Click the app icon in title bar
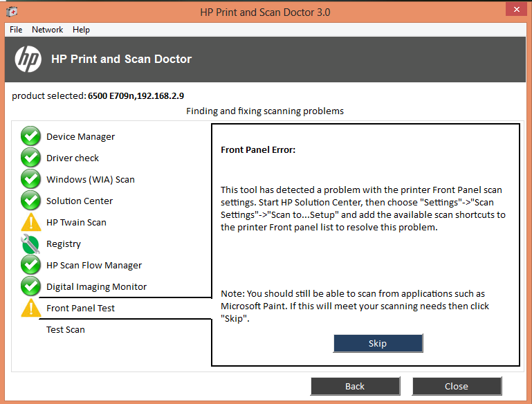The height and width of the screenshot is (404, 532). [x=12, y=12]
